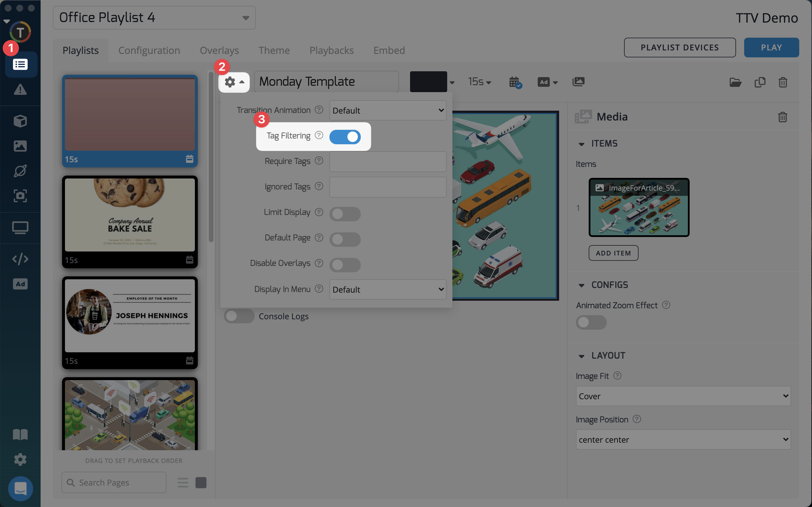The height and width of the screenshot is (507, 812).
Task: Click the black background color swatch
Action: click(428, 82)
